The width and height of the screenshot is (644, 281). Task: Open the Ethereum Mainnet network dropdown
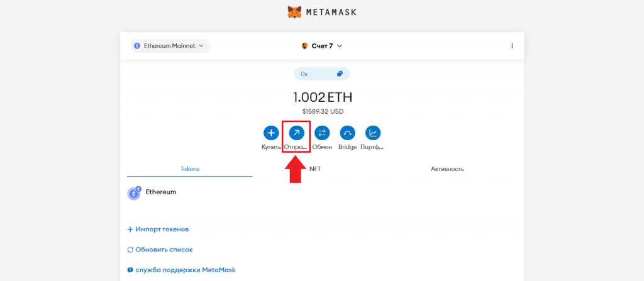pos(170,46)
